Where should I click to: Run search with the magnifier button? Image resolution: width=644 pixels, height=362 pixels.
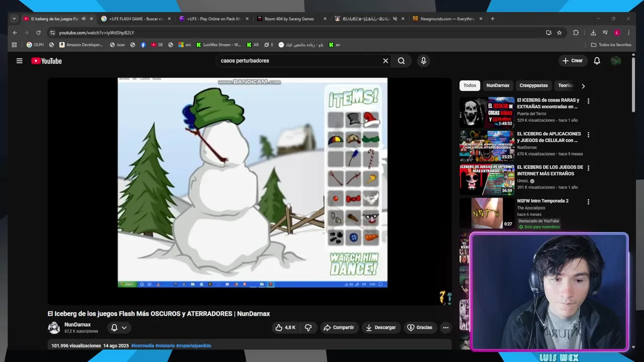click(x=401, y=61)
